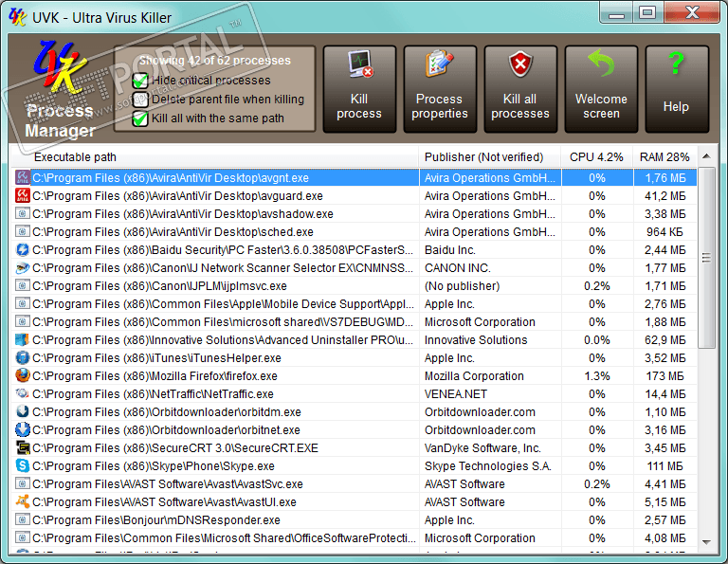728x564 pixels.
Task: Open the Help button
Action: (677, 89)
